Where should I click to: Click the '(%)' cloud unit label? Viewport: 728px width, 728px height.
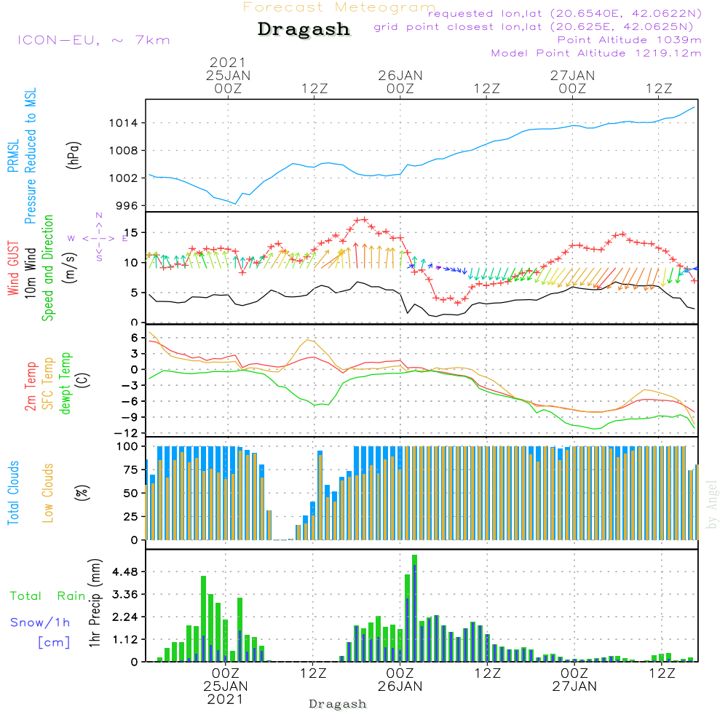(x=82, y=493)
